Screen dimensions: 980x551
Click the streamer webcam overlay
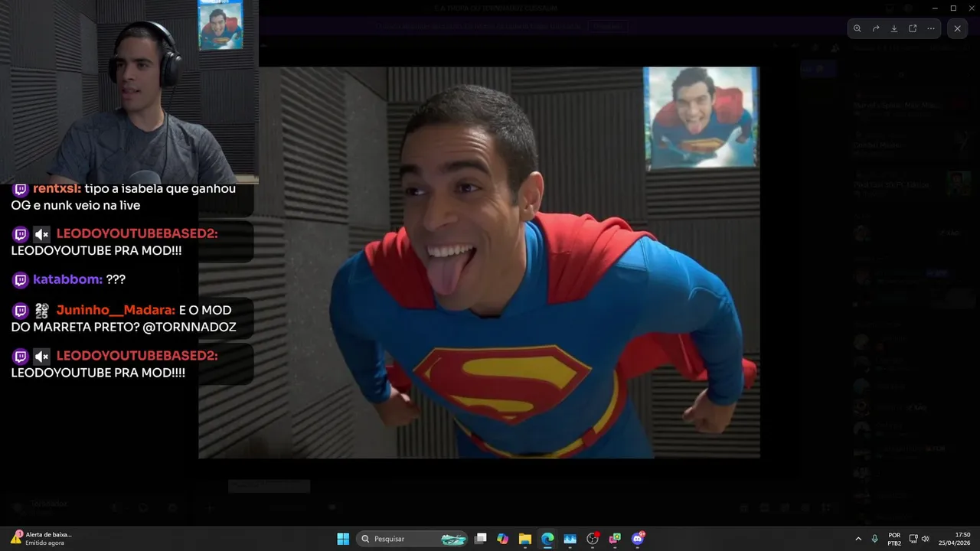tap(129, 92)
